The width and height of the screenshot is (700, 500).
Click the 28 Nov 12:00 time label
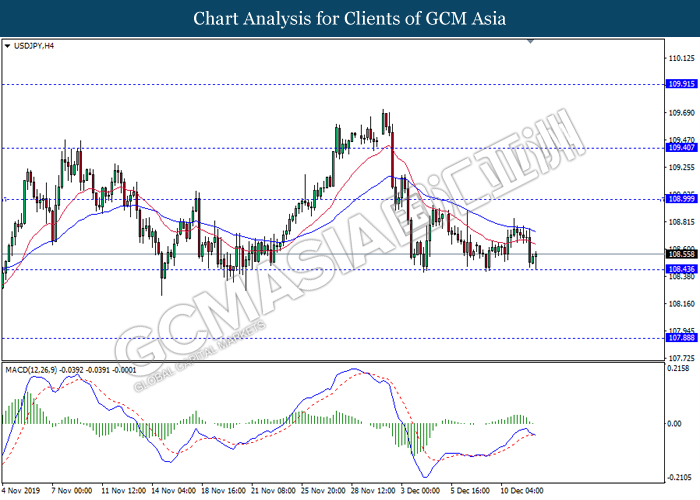[373, 491]
